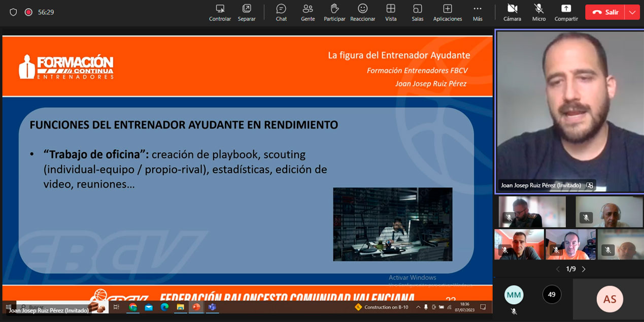Click muted mic icon on headphones participant
The width and height of the screenshot is (644, 322).
(586, 218)
